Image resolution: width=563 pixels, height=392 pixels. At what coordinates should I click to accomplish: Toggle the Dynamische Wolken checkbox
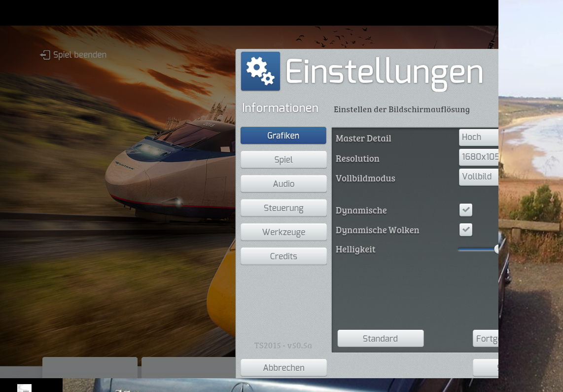(466, 230)
